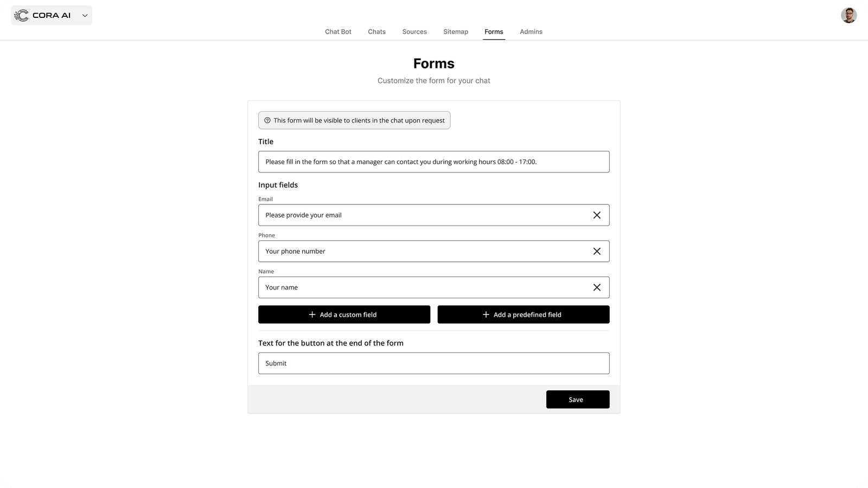
Task: Save the form configuration
Action: [x=577, y=399]
